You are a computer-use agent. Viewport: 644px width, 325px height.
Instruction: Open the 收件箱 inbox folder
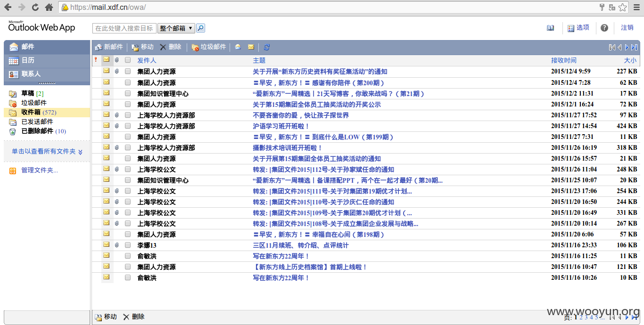click(x=31, y=113)
